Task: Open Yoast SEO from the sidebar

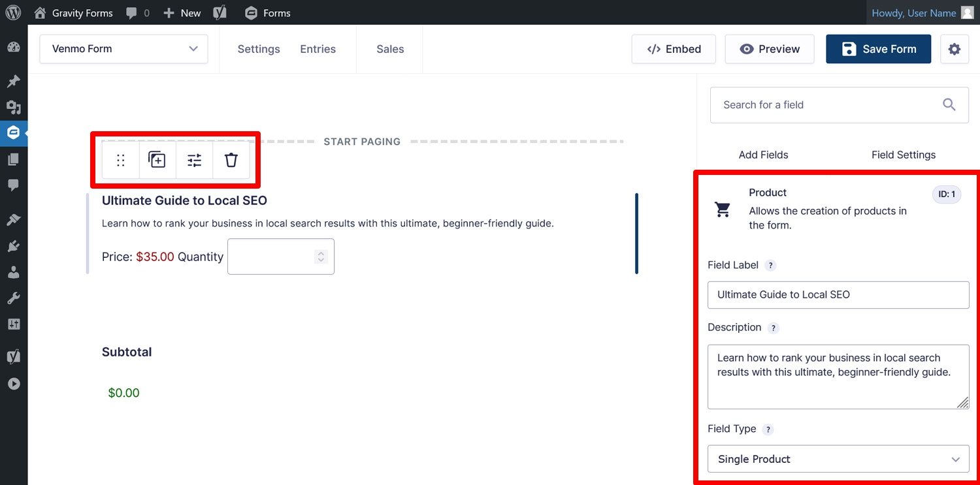Action: [x=13, y=357]
